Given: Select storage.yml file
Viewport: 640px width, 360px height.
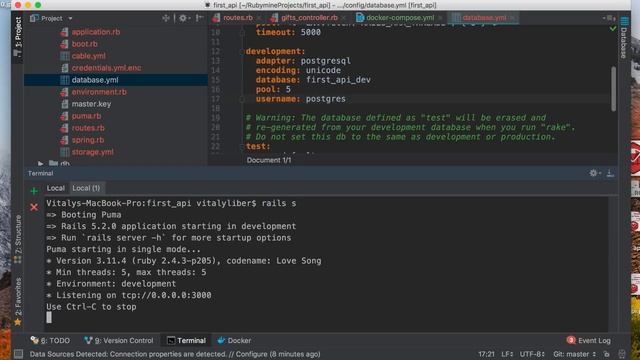Looking at the screenshot, I should (x=92, y=152).
